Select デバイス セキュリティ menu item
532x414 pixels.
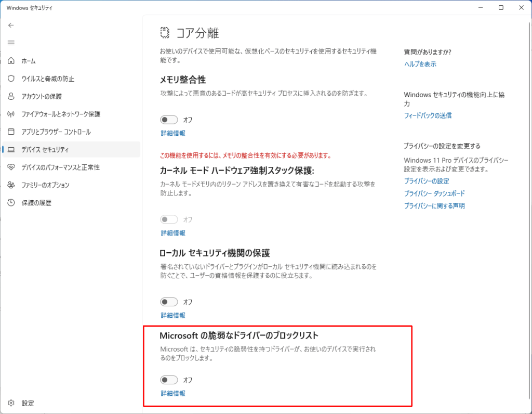click(x=71, y=149)
